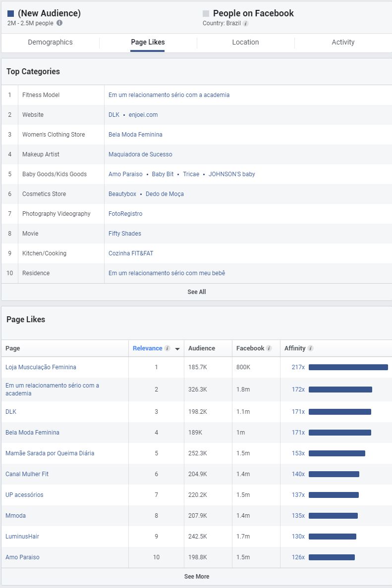Switch to the Demographics tab
The height and width of the screenshot is (588, 392).
tap(50, 43)
